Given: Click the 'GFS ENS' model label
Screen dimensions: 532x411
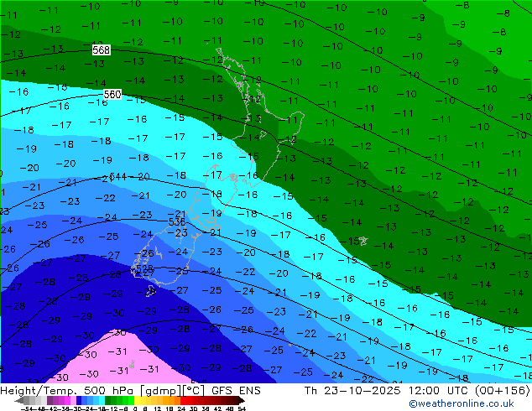Looking at the screenshot, I should (236, 391).
